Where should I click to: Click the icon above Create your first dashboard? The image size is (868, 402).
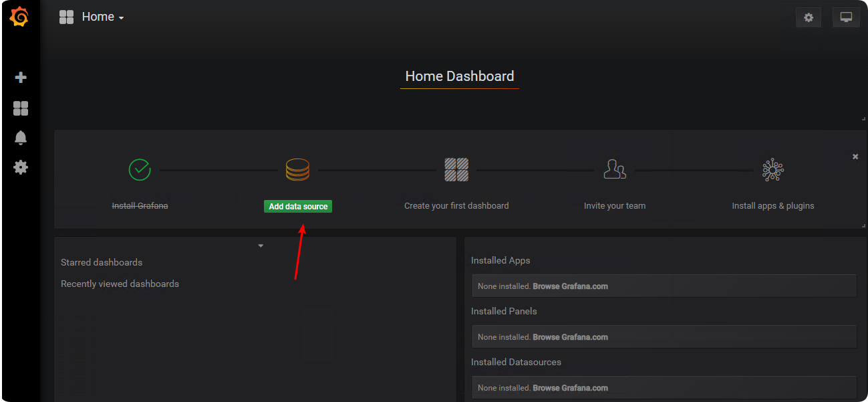(x=456, y=169)
